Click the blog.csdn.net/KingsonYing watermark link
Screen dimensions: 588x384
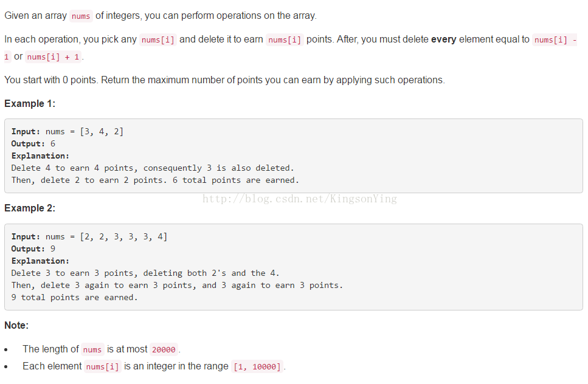[x=300, y=199]
